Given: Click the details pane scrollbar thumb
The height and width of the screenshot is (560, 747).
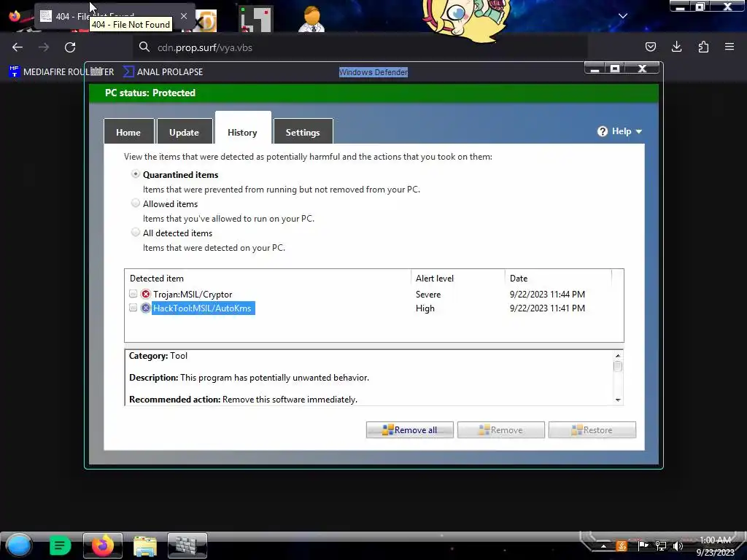Looking at the screenshot, I should (618, 366).
